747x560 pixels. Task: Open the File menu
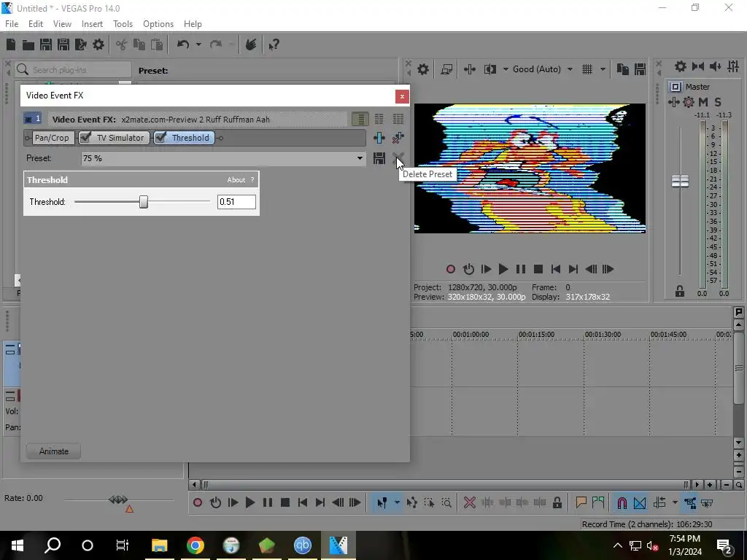click(x=12, y=24)
